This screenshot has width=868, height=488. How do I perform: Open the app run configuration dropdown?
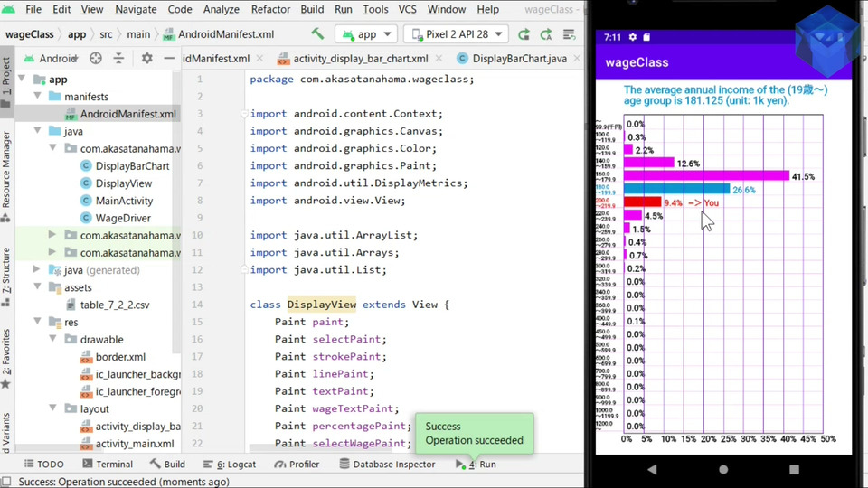click(366, 34)
